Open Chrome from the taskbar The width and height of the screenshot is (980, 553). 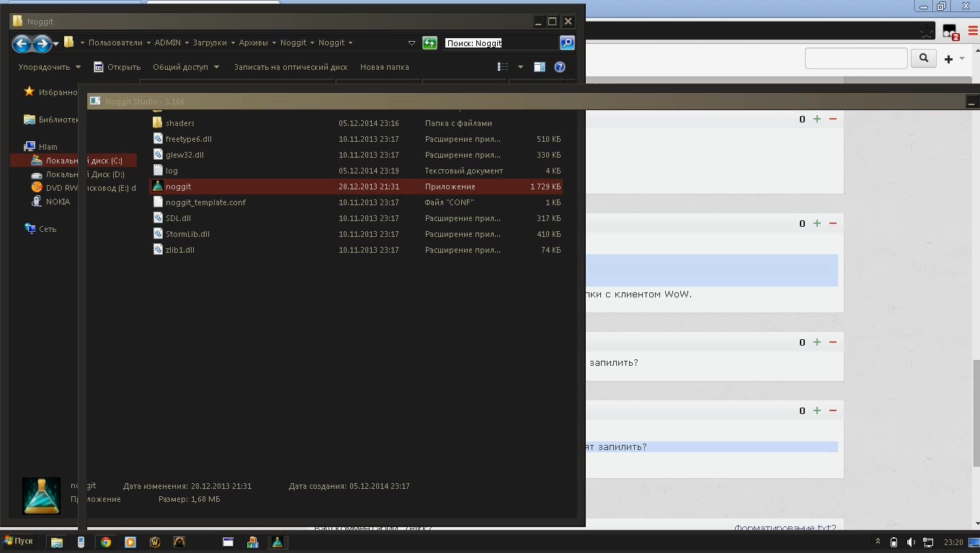[106, 542]
